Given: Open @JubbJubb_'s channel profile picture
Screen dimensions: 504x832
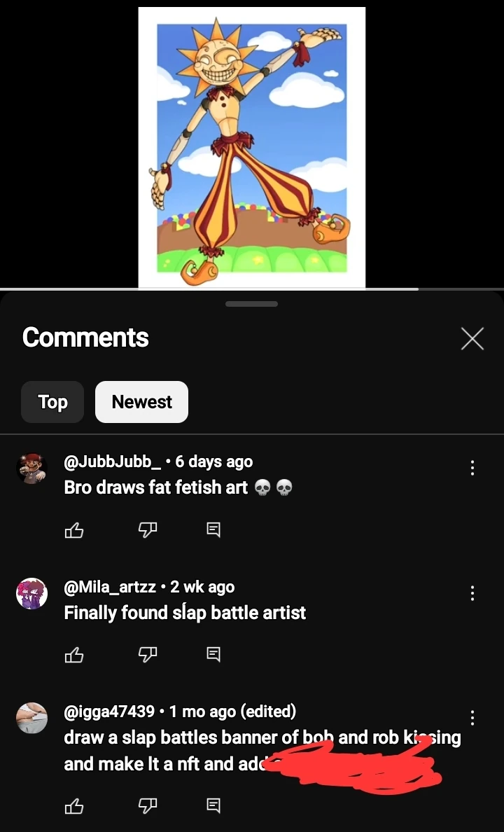Looking at the screenshot, I should tap(31, 467).
